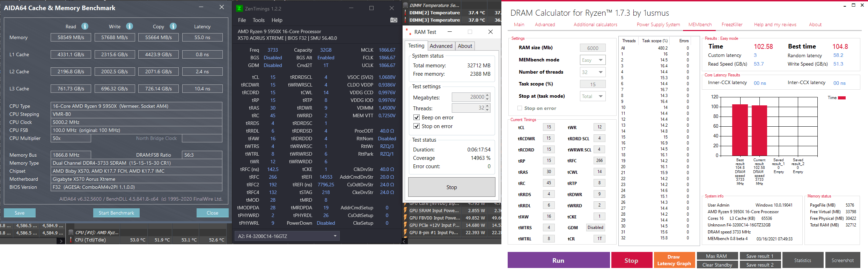Increase Megabytes with the up stepper
868x276 pixels.
pyautogui.click(x=487, y=95)
